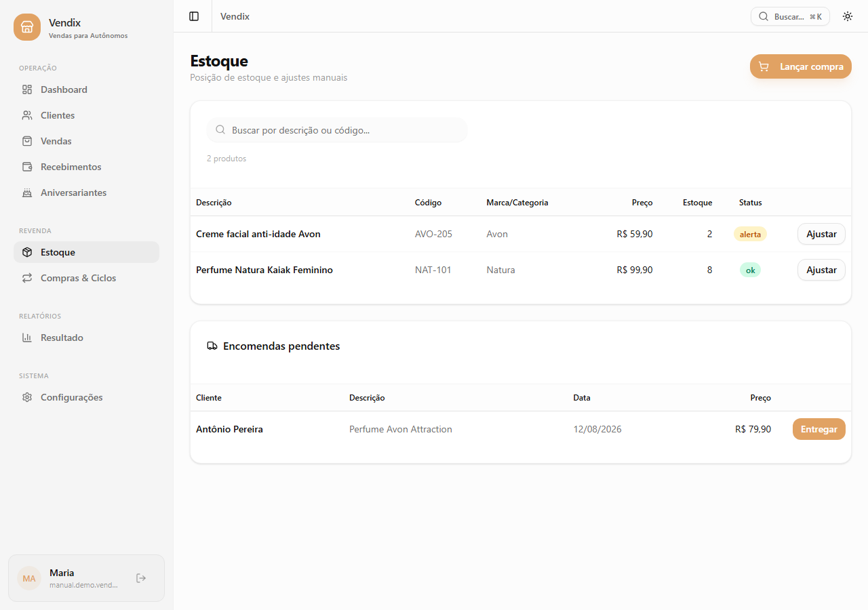Screen dimensions: 868x610
Task: Click the Cliente column header
Action: 209,398
